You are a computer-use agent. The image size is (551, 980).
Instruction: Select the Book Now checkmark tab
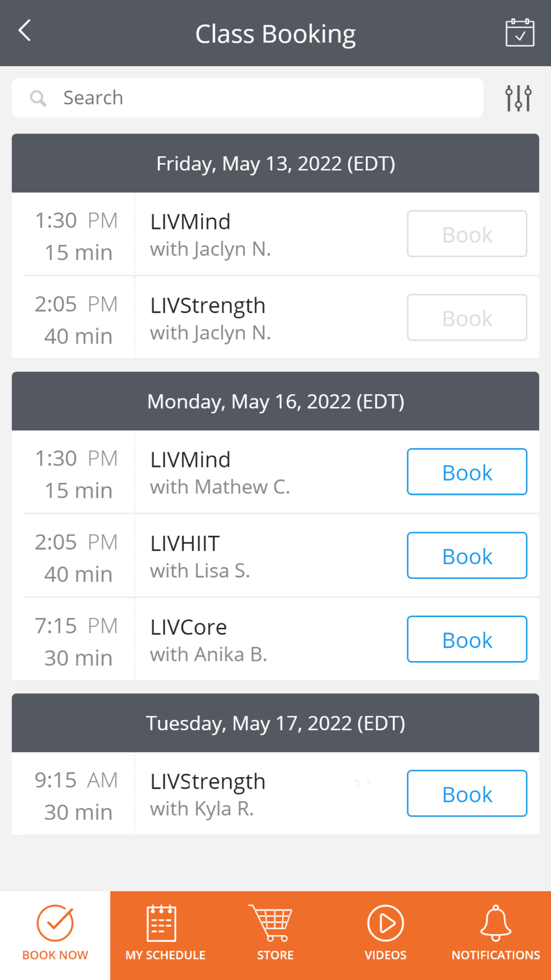coord(55,935)
